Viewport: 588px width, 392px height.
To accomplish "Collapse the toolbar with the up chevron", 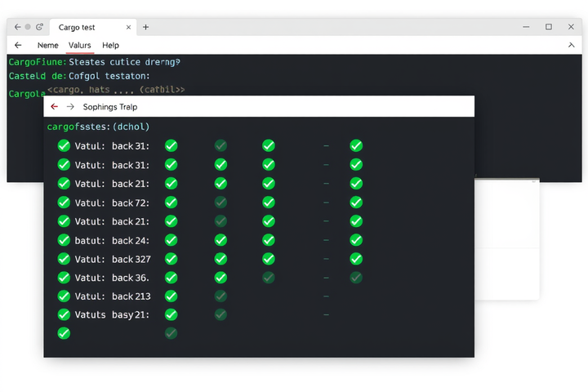I will (x=571, y=45).
